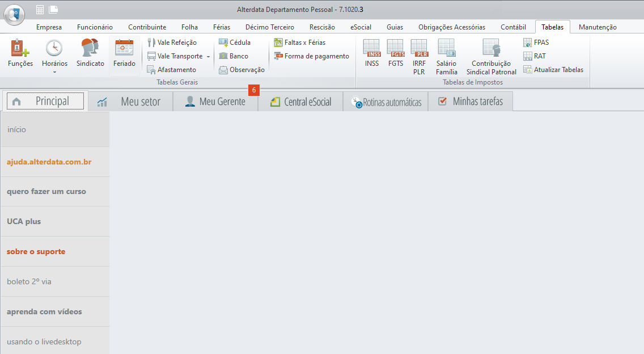Open the Afastamento table
Screen dimensions: 644x354
(x=172, y=69)
